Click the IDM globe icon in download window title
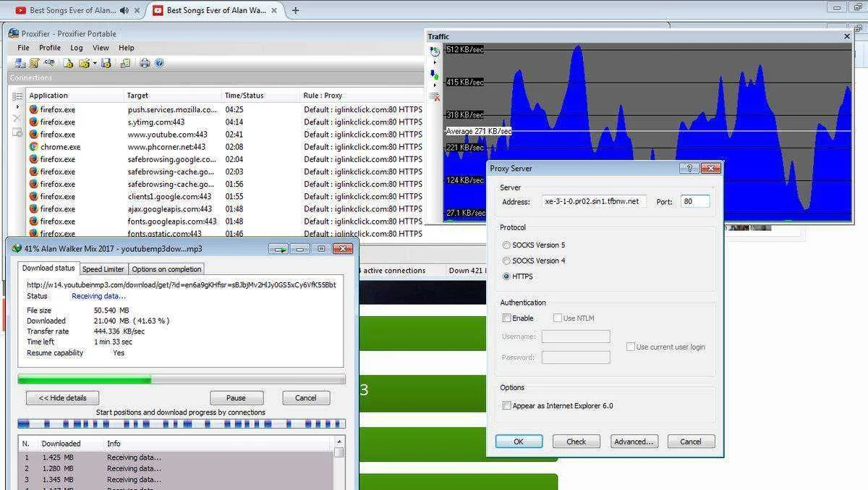This screenshot has width=868, height=490. [x=17, y=248]
